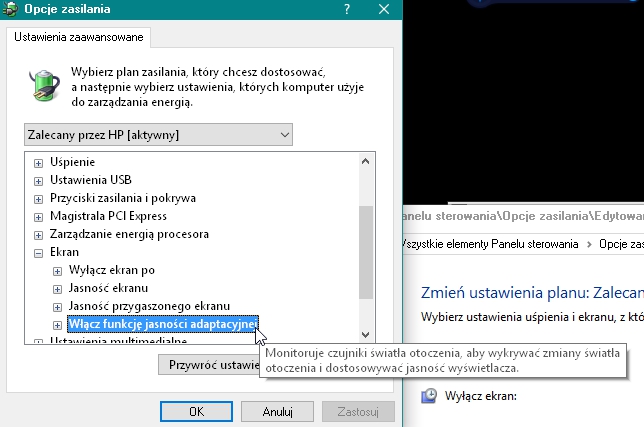Select the Uśpienie tree item text
The width and height of the screenshot is (644, 427).
pyautogui.click(x=72, y=162)
